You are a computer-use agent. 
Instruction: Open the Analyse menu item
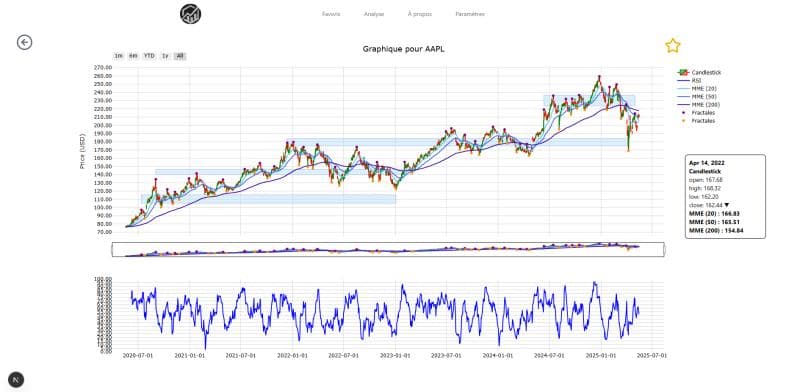pos(374,14)
